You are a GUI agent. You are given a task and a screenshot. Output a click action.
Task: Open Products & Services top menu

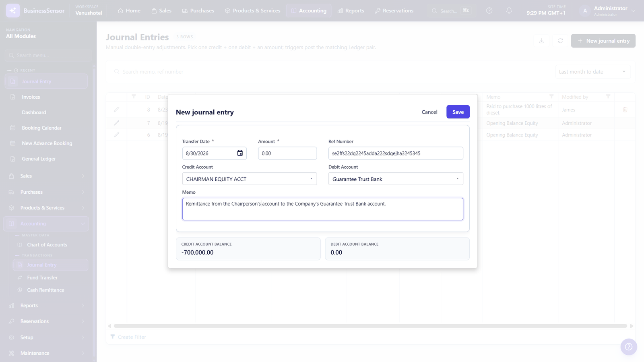(x=253, y=10)
